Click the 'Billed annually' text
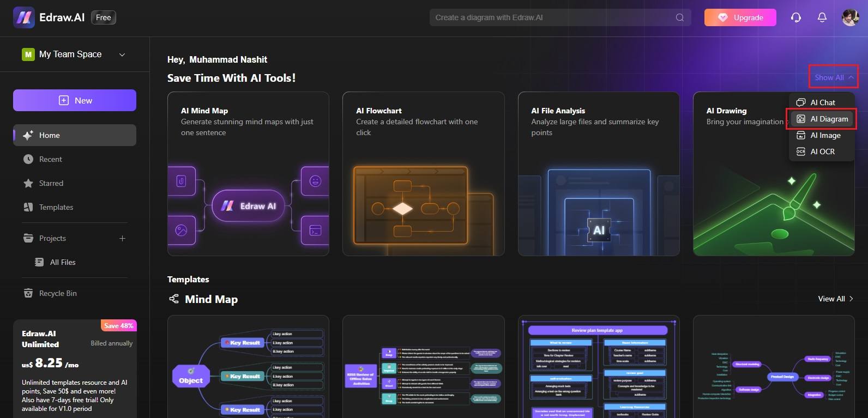Screen dimensions: 868x418 point(112,343)
